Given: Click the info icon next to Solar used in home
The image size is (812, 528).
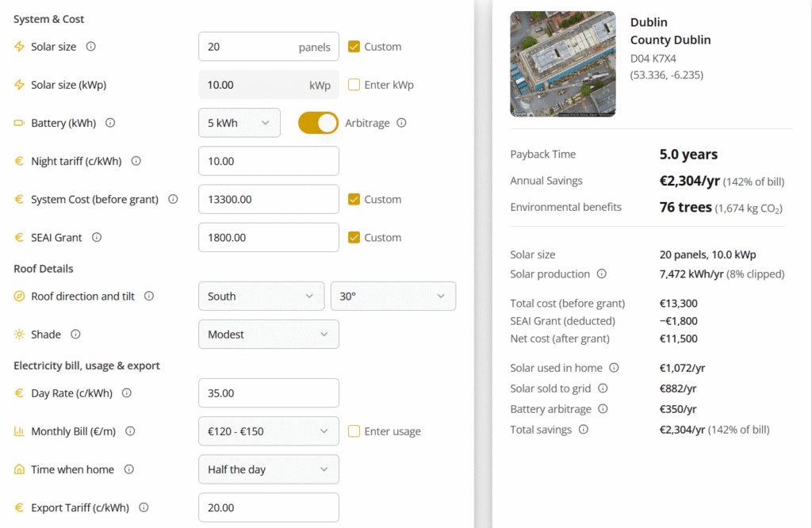Looking at the screenshot, I should [x=615, y=368].
